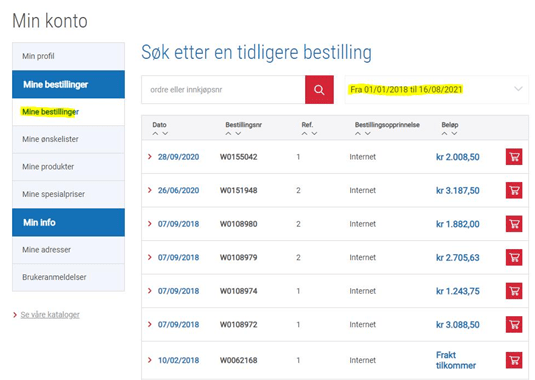Expand order row W0108974
The image size is (535, 380).
tap(149, 291)
